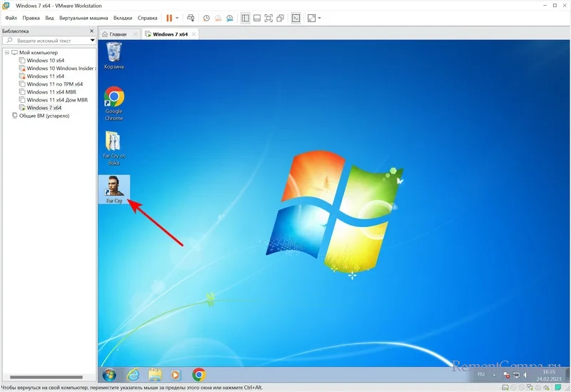Select the Far Cry ot Buka folder
Screen dimensions: 571x392
[x=114, y=148]
